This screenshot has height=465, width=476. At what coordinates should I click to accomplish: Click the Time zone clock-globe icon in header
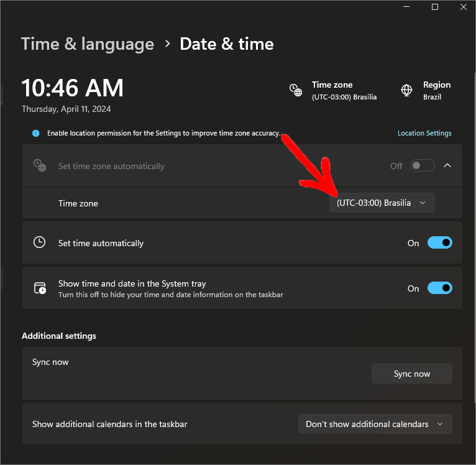tap(295, 90)
